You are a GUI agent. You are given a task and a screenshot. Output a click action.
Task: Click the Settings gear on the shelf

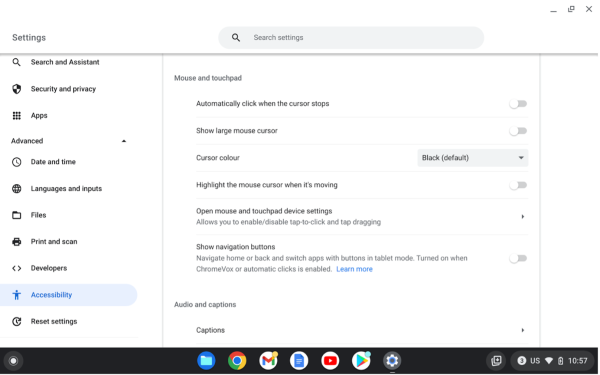(392, 361)
